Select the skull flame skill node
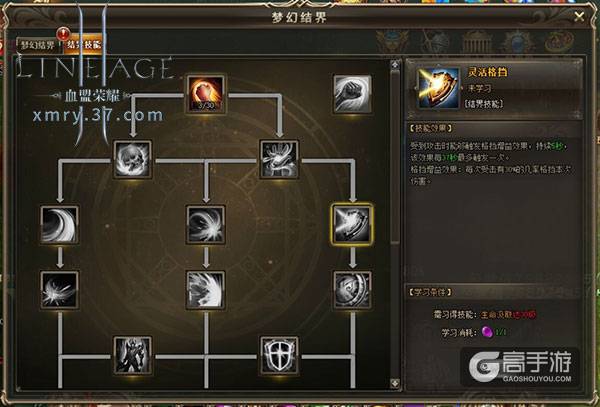Screen dimensions: 600x407 tap(133, 159)
